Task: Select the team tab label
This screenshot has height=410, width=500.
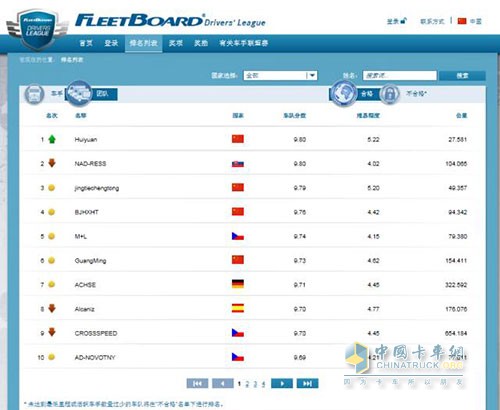Action: 102,94
